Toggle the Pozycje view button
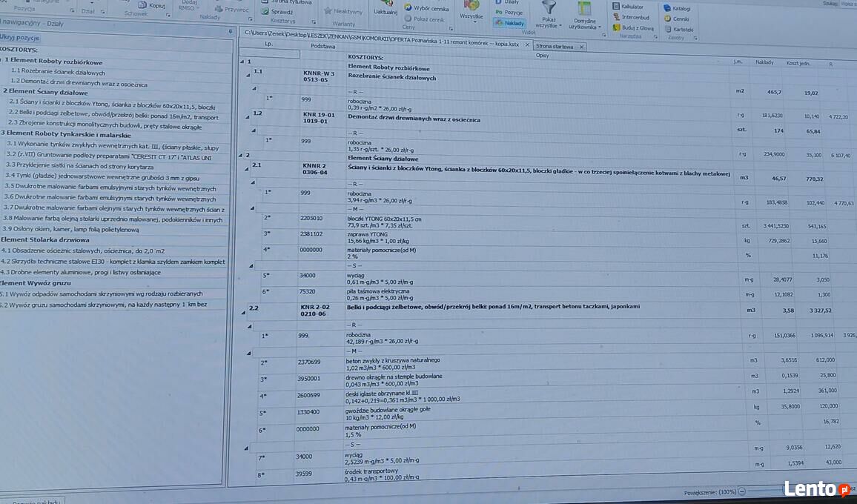The image size is (857, 504). click(509, 13)
